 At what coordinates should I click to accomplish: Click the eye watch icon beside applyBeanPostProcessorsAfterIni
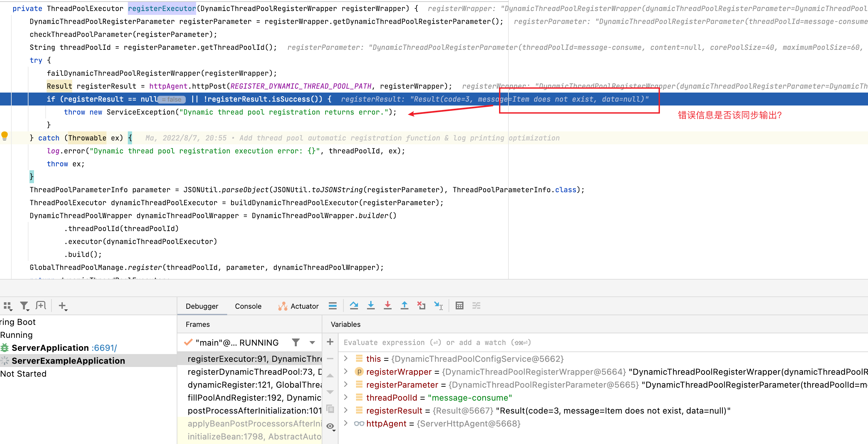pos(330,426)
